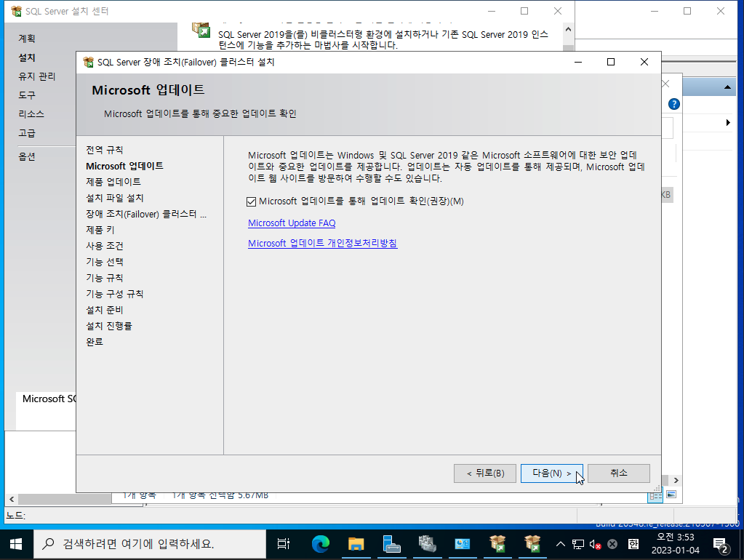Open 리소스 in the 설치 센터 sidebar

pyautogui.click(x=31, y=114)
